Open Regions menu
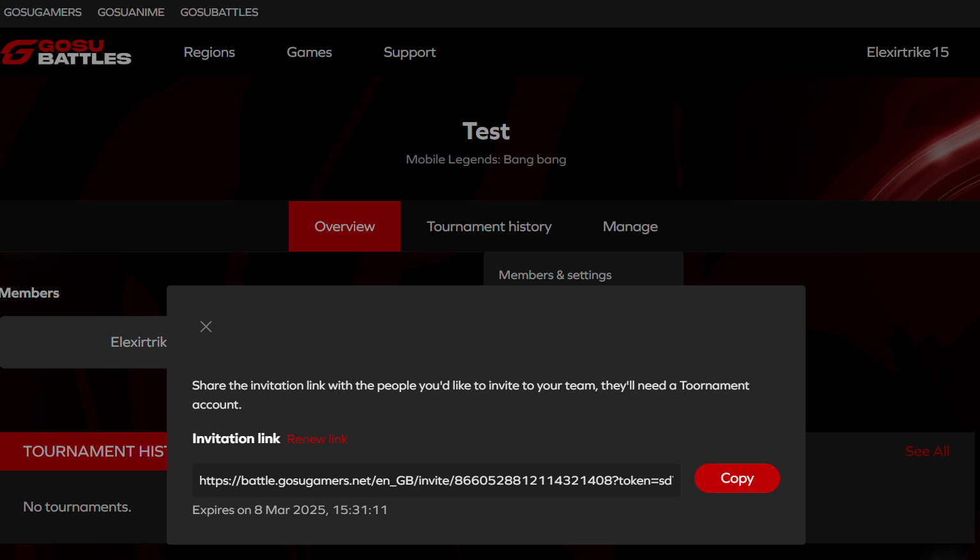980x560 pixels. [209, 52]
